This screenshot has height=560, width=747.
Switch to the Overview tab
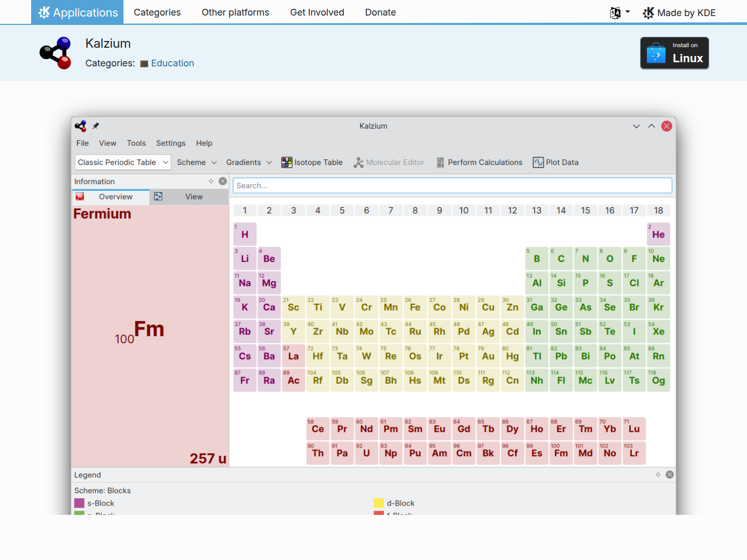pos(110,197)
